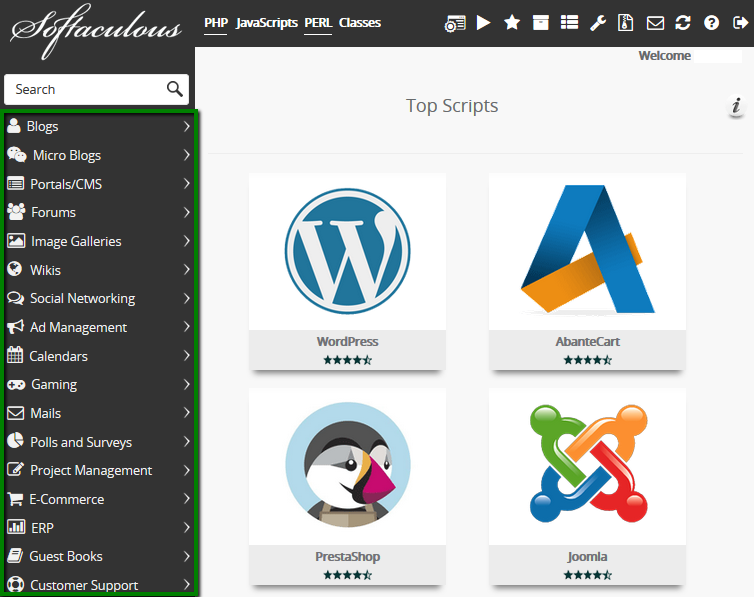Open the PrestaShop script link
The width and height of the screenshot is (754, 597).
pos(347,557)
